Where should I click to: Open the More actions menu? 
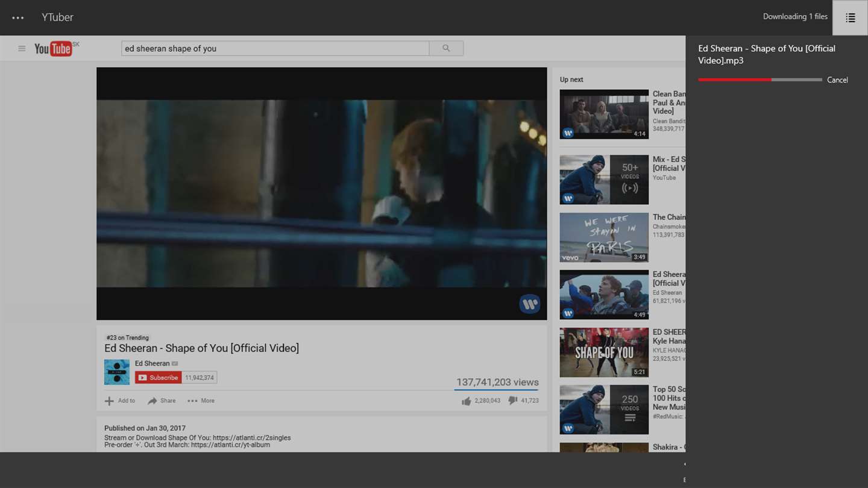[201, 401]
